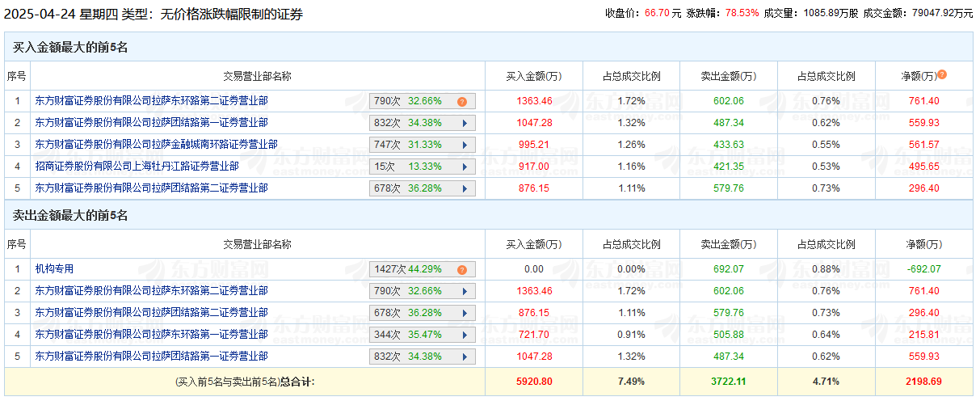Open 机构专用 link in sell table
This screenshot has height=401, width=980.
[x=54, y=269]
